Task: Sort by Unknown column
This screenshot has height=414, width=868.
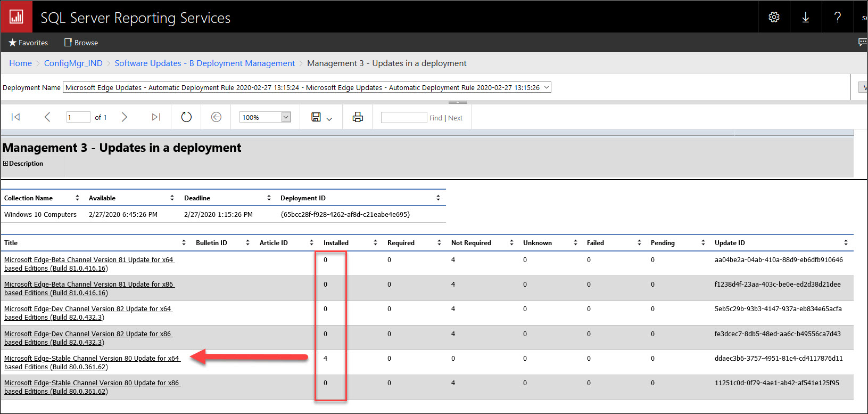Action: pos(575,242)
